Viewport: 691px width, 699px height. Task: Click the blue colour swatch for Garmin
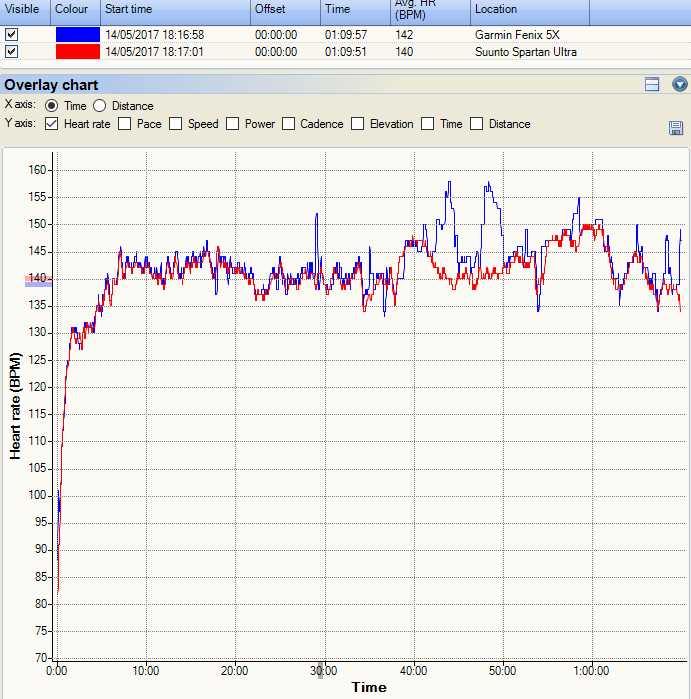point(76,34)
